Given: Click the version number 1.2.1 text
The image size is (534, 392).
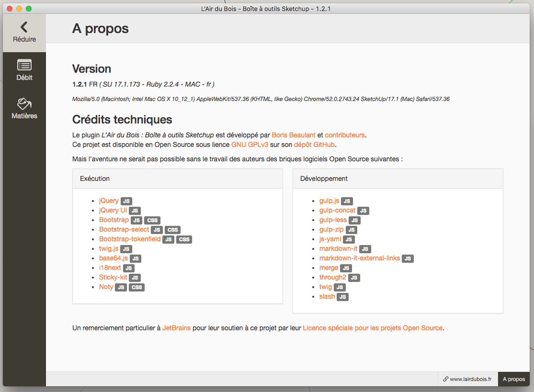Looking at the screenshot, I should 79,84.
